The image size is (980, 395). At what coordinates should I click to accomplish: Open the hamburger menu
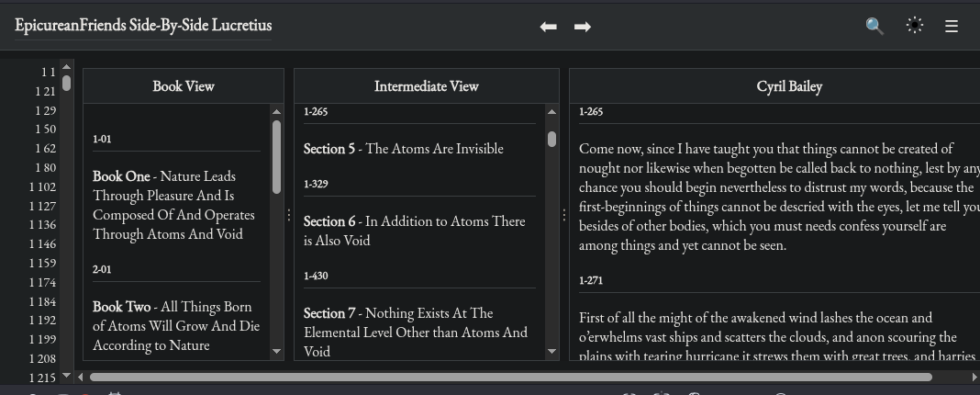coord(952,27)
